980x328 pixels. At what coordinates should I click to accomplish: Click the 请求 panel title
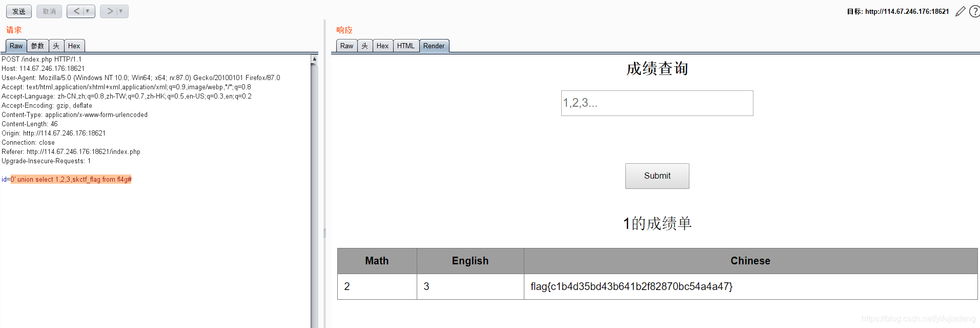pyautogui.click(x=14, y=30)
